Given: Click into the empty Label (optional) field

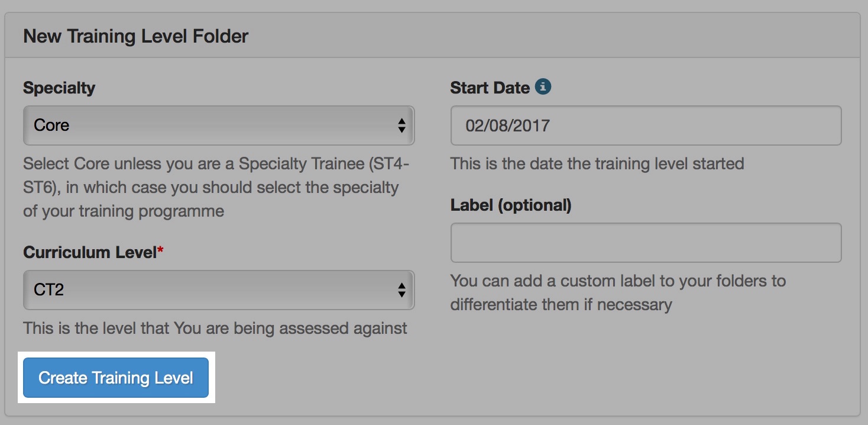Looking at the screenshot, I should point(646,243).
